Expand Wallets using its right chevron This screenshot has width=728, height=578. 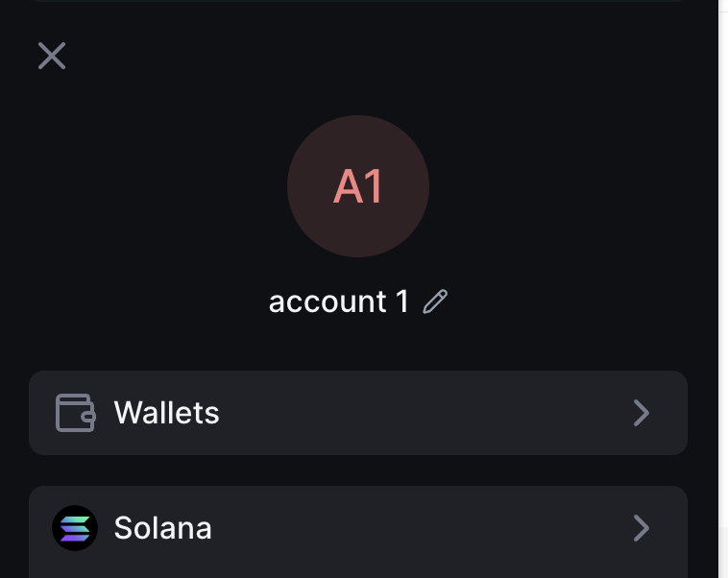pos(642,413)
